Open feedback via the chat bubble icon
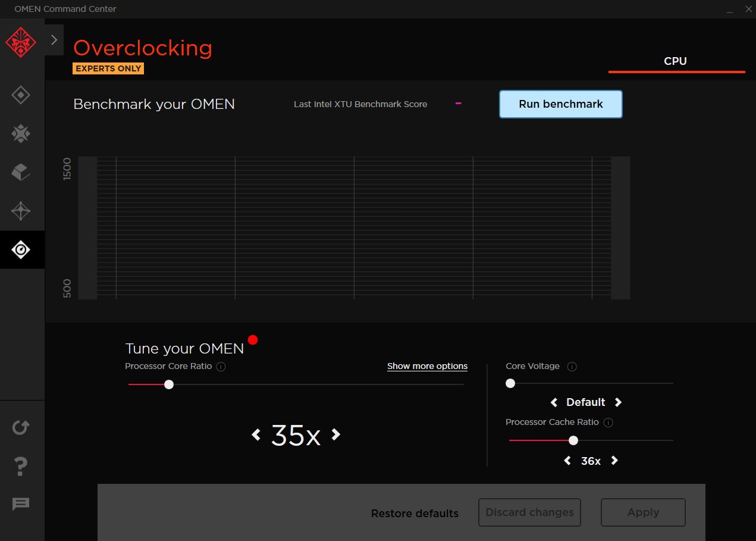 click(x=21, y=504)
